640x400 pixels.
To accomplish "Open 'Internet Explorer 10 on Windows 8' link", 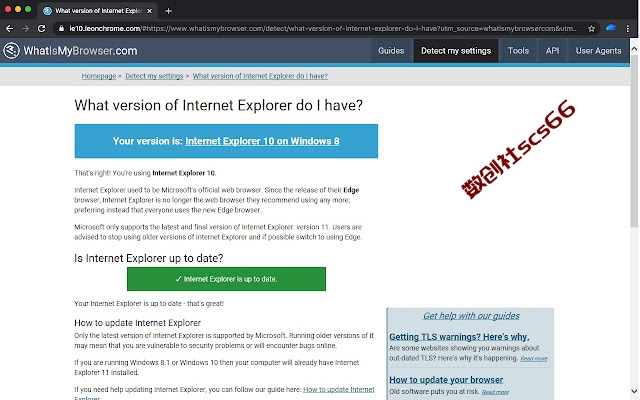I will pos(262,141).
